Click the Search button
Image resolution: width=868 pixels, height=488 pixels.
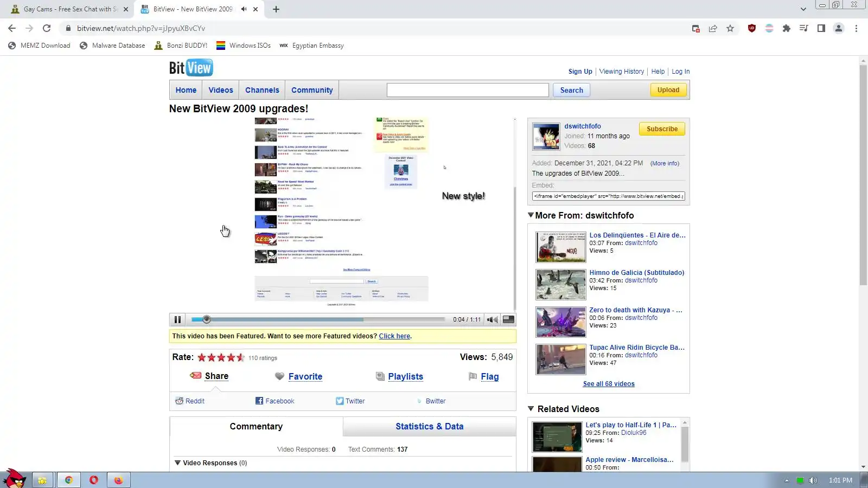tap(572, 91)
